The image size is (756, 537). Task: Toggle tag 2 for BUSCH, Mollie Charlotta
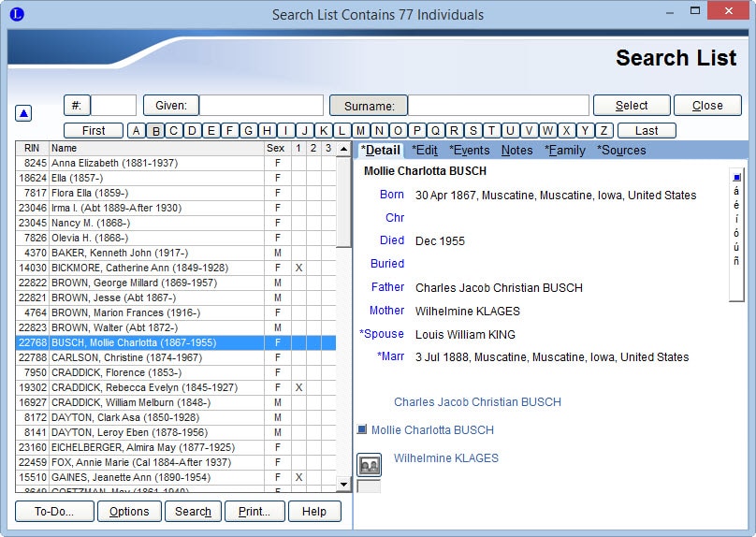click(x=313, y=342)
